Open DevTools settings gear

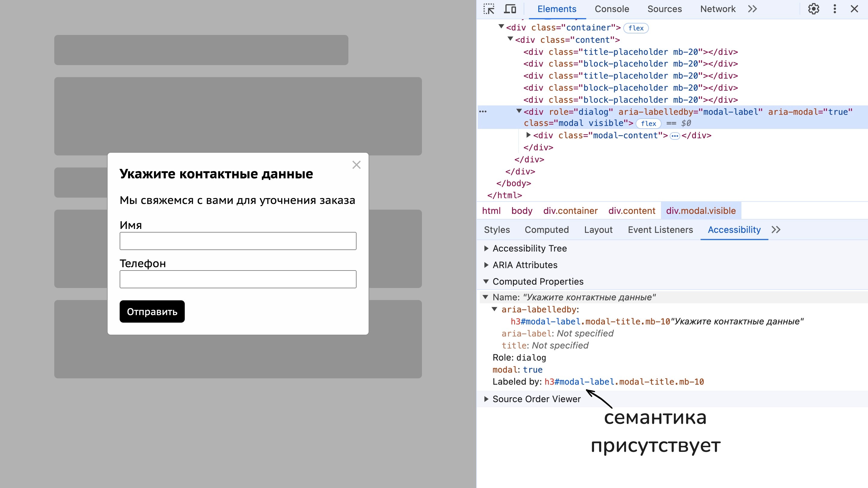coord(813,9)
